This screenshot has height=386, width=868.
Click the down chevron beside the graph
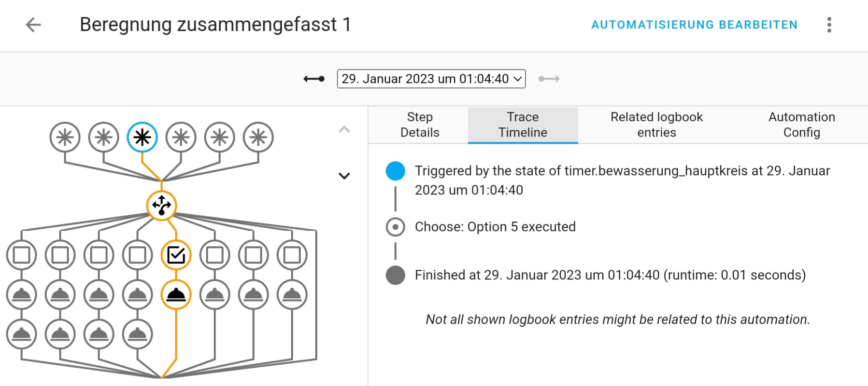344,176
